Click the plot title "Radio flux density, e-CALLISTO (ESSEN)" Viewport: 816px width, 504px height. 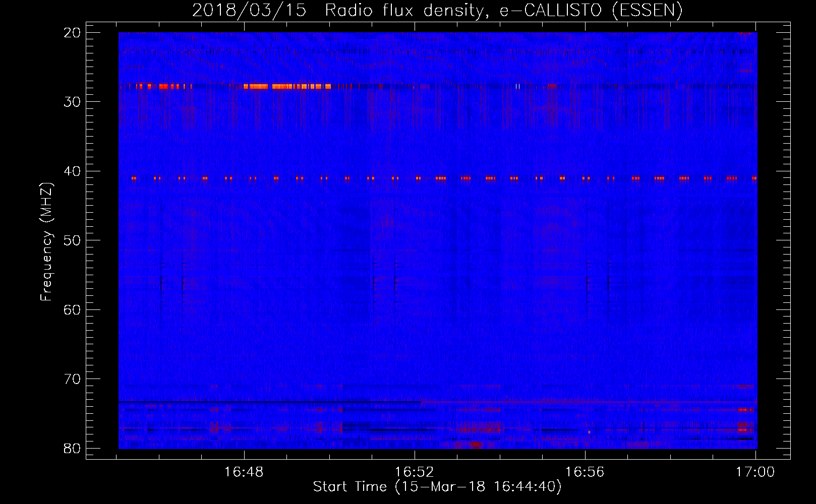503,10
